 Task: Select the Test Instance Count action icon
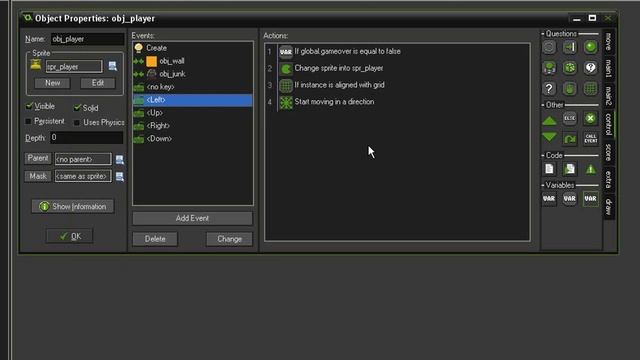coord(549,68)
